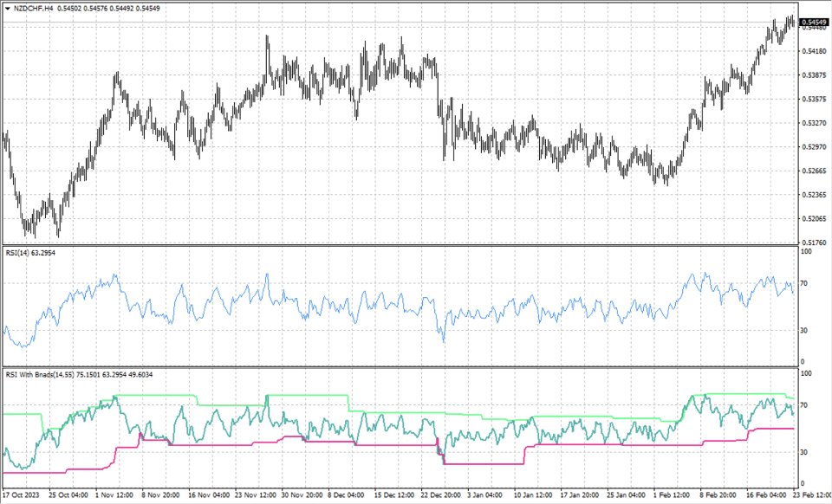Click the 25 Jan 04:00 time label
This screenshot has height=504, width=832.
[627, 494]
